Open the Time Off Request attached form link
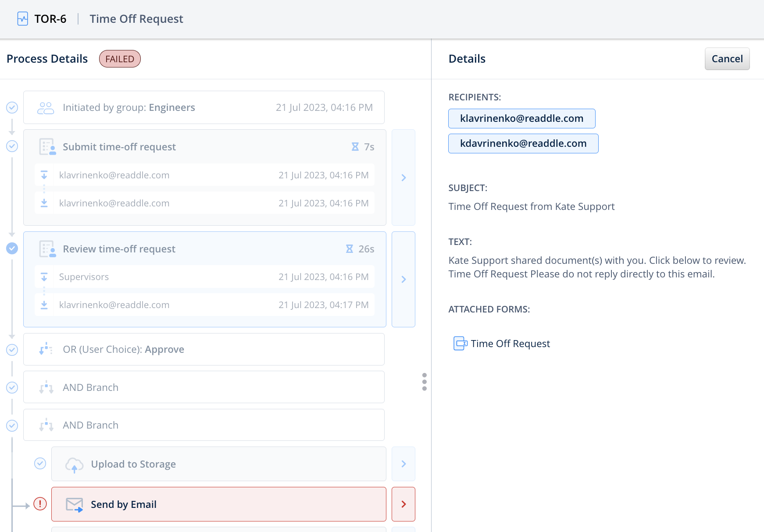 point(510,344)
